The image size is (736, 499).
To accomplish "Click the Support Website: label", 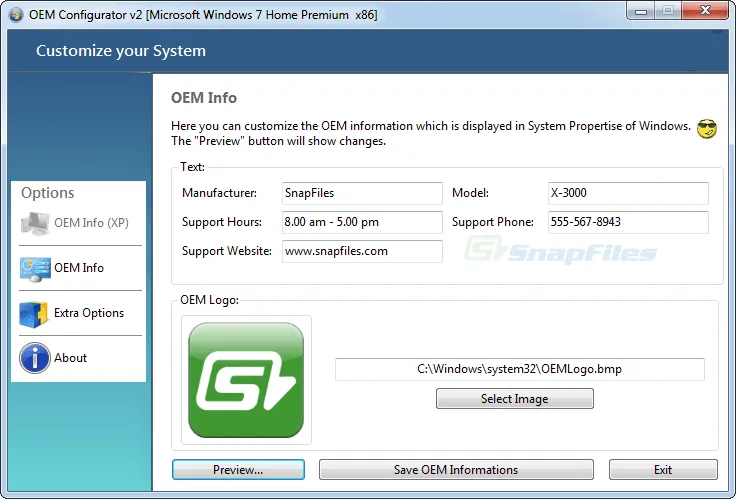I will 227,251.
